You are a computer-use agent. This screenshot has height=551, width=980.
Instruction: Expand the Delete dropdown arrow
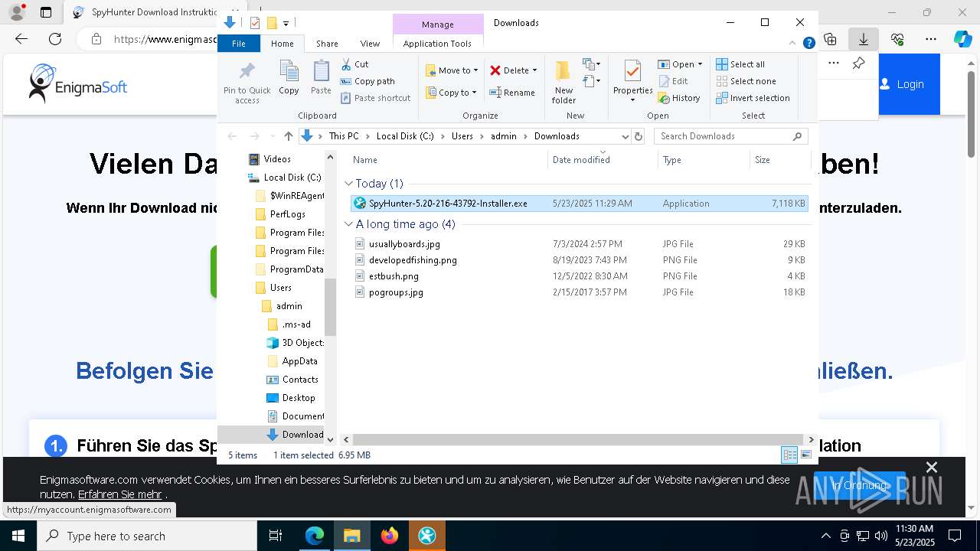coord(534,70)
